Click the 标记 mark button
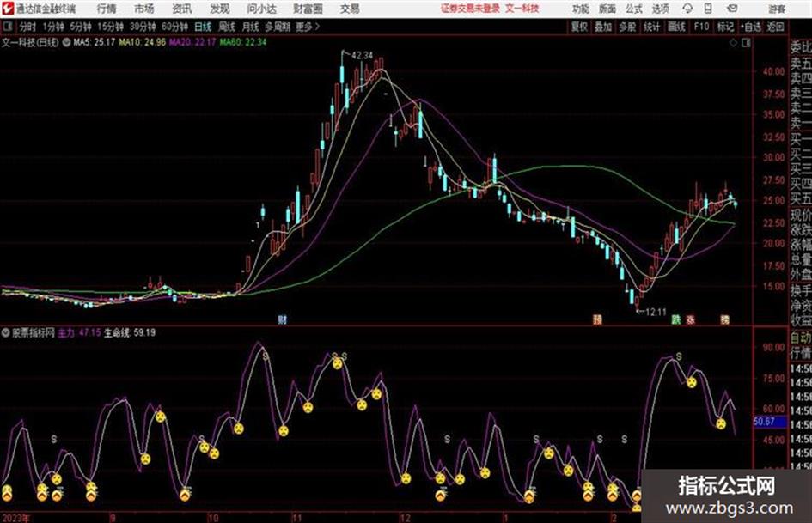Image resolution: width=812 pixels, height=523 pixels. pyautogui.click(x=725, y=27)
